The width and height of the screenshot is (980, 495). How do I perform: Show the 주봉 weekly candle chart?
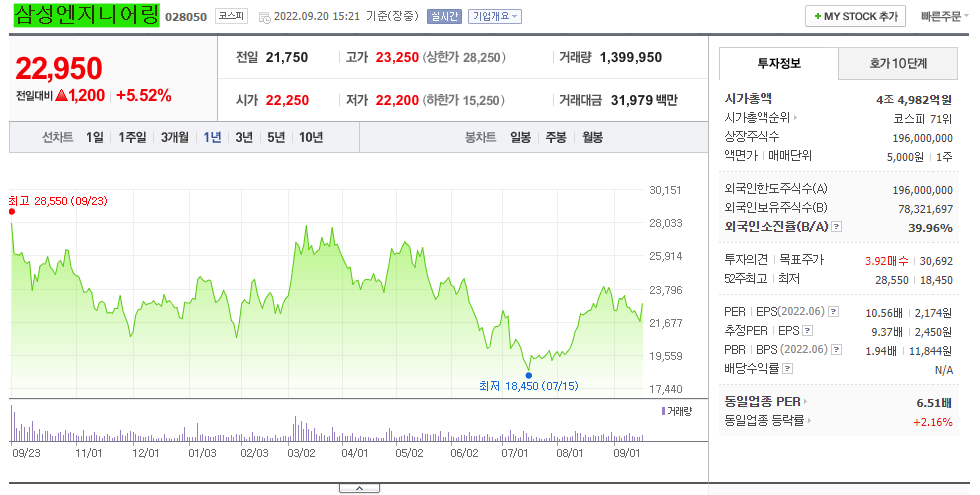(556, 138)
